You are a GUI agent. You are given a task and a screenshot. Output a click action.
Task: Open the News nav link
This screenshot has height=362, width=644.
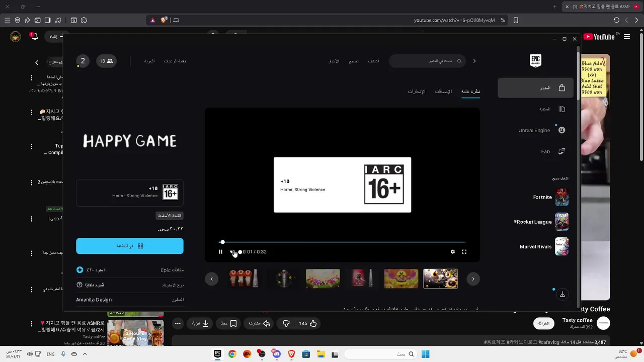[x=334, y=61]
